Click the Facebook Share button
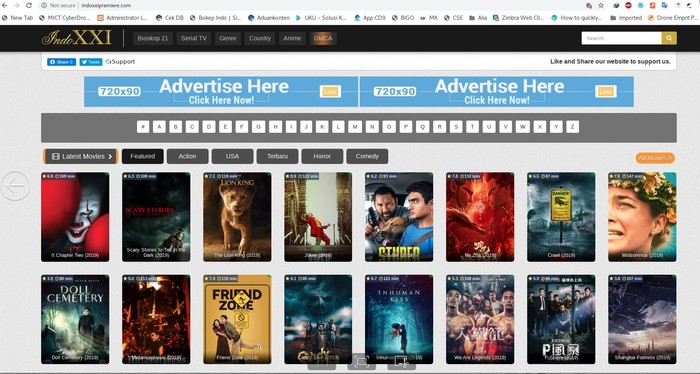 (x=62, y=62)
